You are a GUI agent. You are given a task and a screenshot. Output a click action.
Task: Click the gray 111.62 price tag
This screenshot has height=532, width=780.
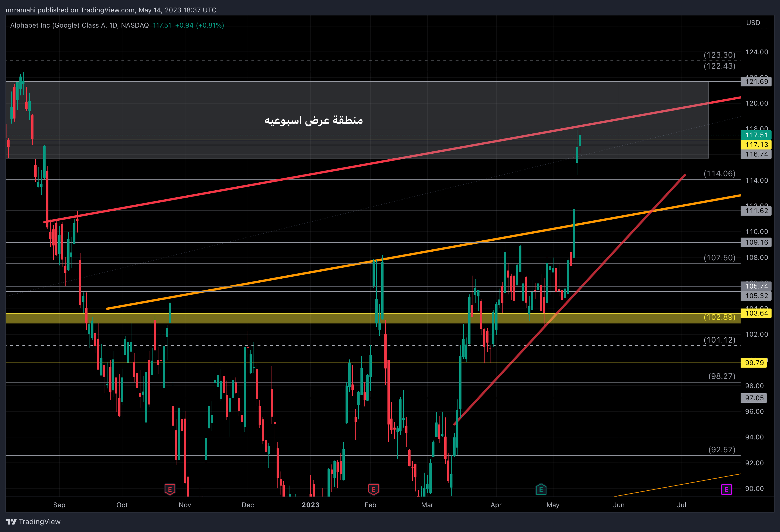[x=756, y=211]
